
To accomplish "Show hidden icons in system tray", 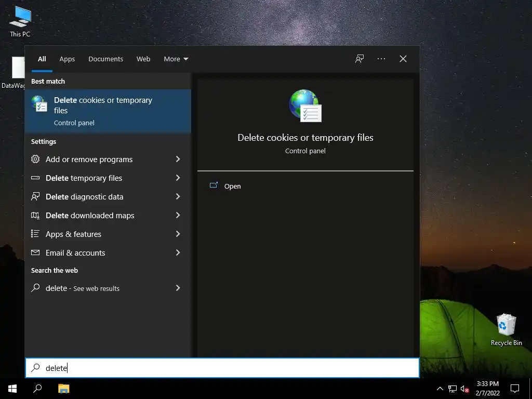I will (x=440, y=389).
